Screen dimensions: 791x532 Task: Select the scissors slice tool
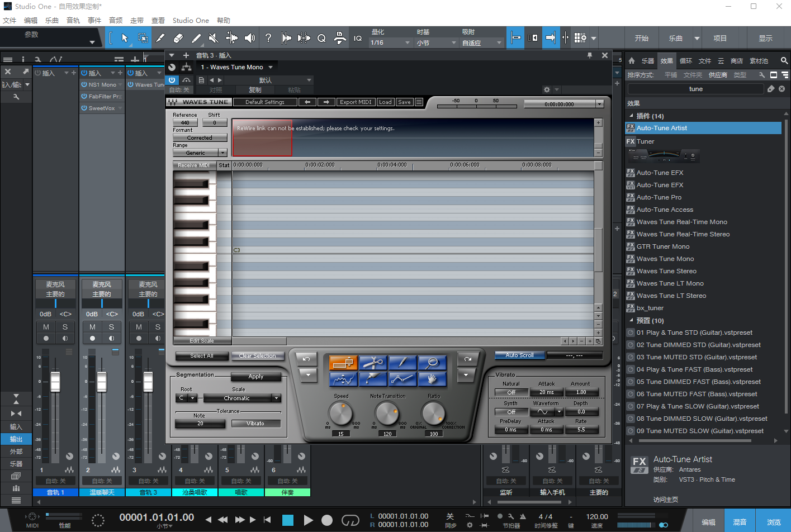click(x=373, y=363)
